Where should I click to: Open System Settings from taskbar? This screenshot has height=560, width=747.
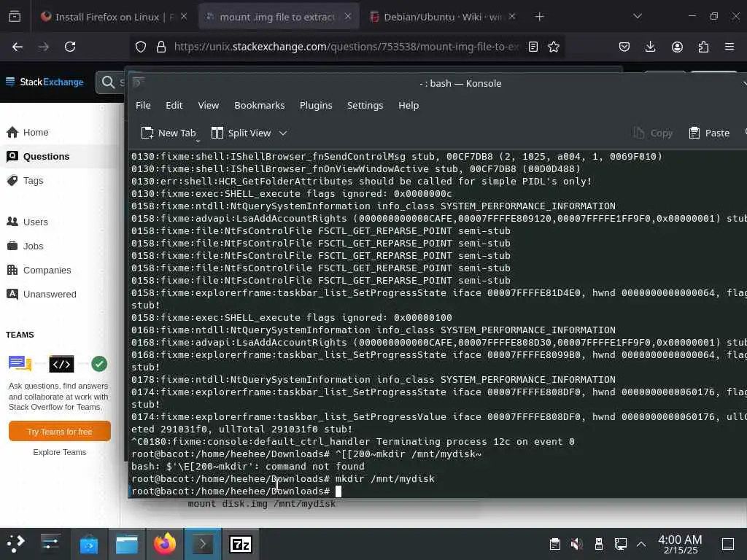pos(50,543)
